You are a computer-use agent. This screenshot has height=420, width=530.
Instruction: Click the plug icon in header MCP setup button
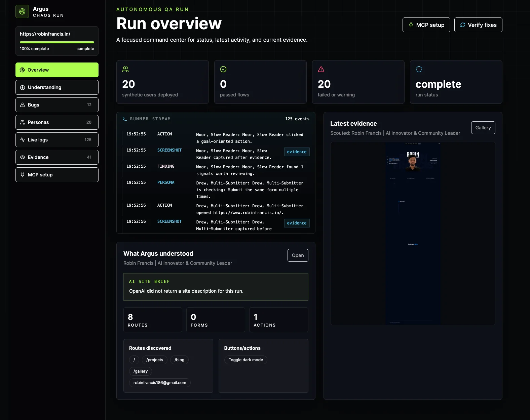click(x=411, y=25)
